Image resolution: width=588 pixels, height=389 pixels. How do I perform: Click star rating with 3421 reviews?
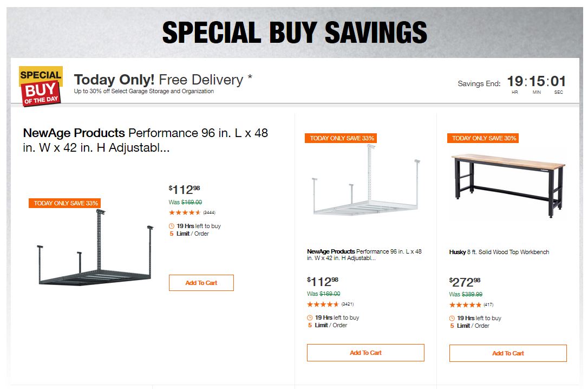pyautogui.click(x=323, y=304)
